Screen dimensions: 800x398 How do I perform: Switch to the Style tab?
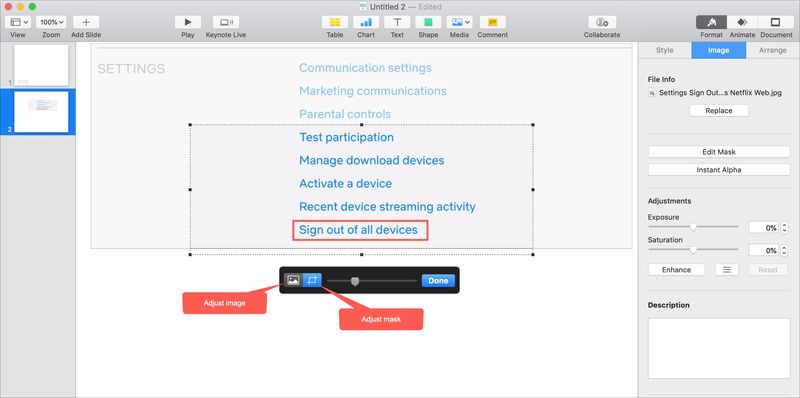[x=664, y=51]
